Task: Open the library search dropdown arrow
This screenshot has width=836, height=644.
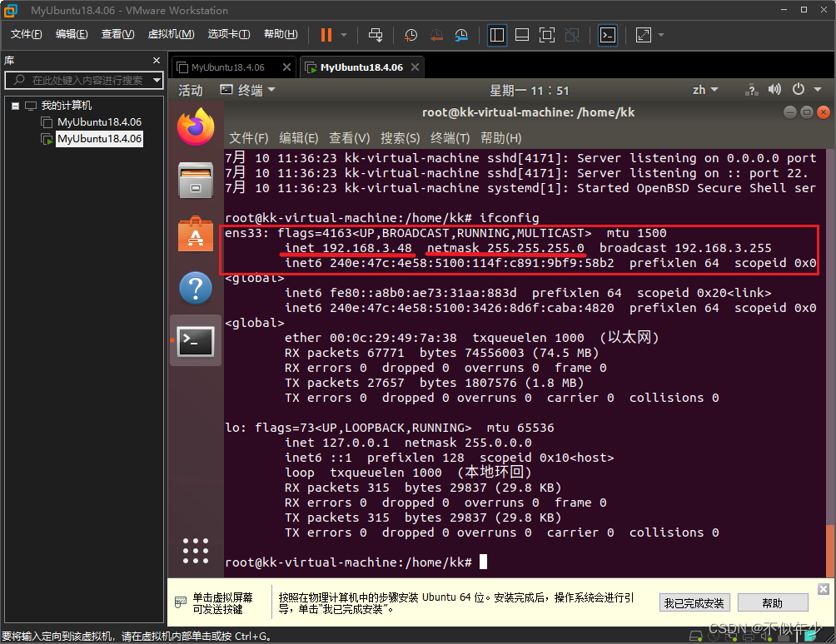Action: point(157,81)
